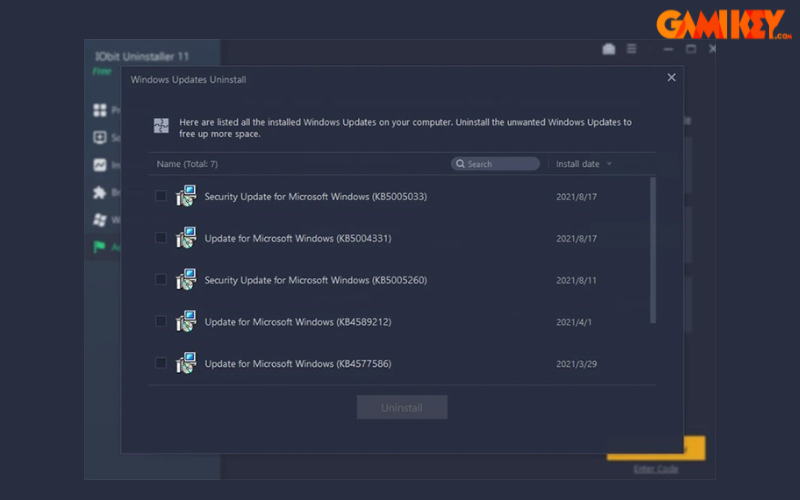Open the hamburger menu in the title bar

tap(631, 49)
